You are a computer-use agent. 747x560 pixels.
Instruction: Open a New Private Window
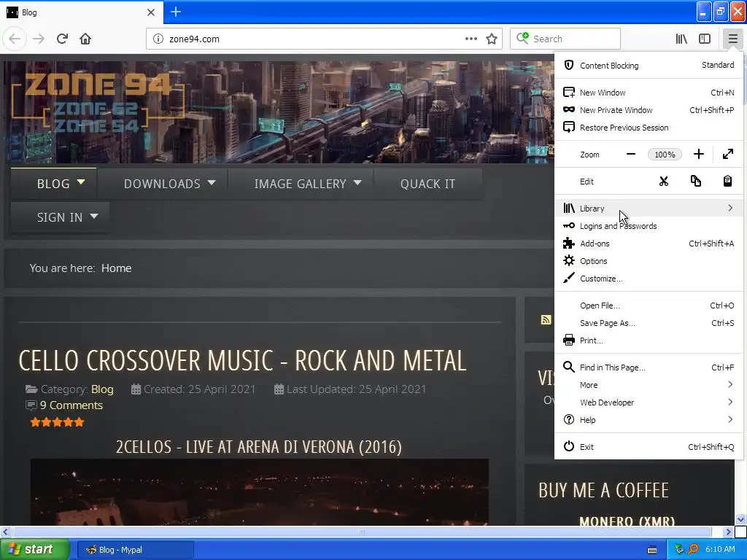(649, 110)
